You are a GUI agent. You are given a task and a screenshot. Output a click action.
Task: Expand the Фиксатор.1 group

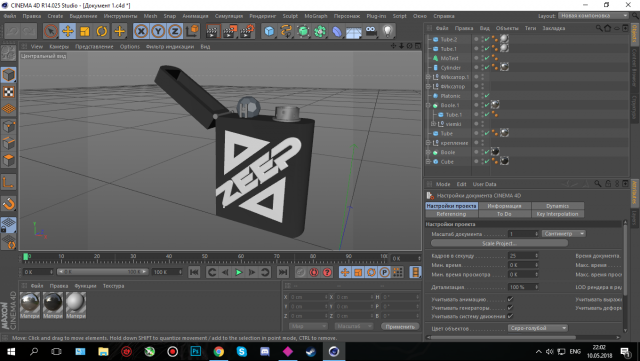pos(428,77)
